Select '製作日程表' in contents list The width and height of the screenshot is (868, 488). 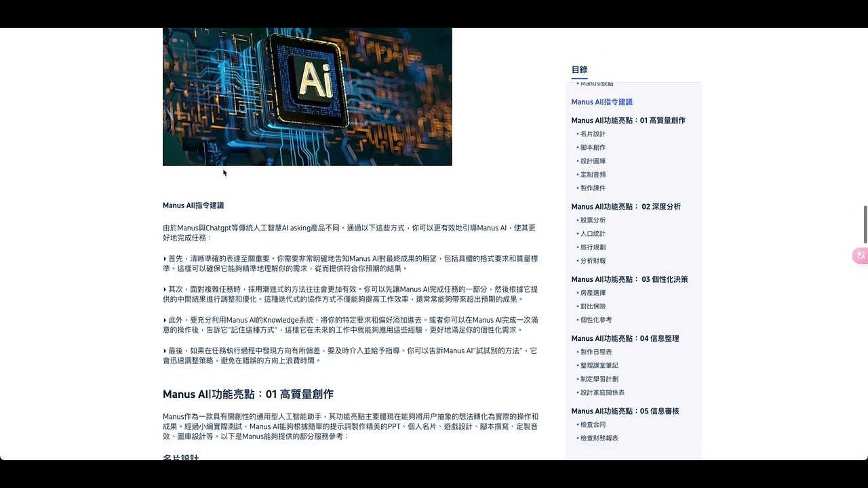click(596, 352)
